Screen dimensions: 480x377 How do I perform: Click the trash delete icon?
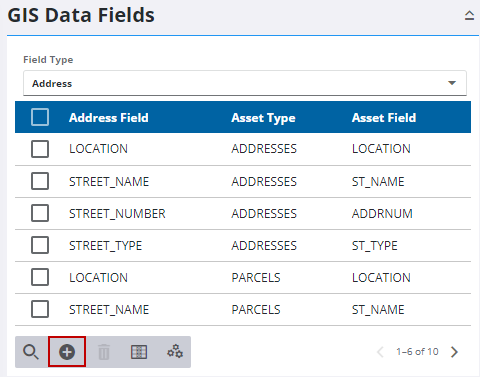(x=104, y=352)
